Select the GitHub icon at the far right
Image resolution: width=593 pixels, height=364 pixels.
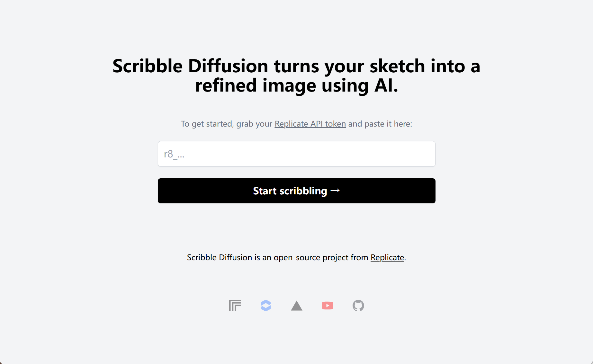tap(358, 306)
